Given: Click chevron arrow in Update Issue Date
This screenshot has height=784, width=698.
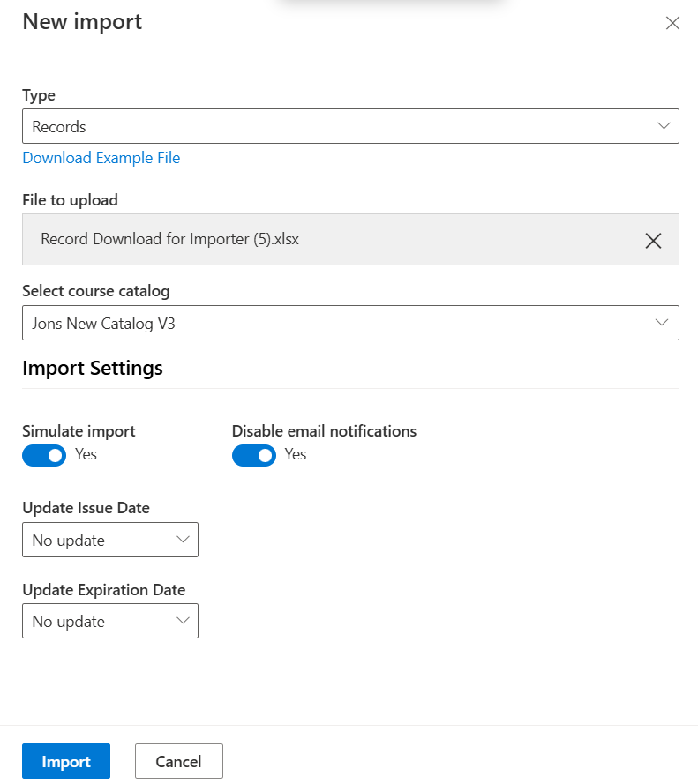Looking at the screenshot, I should tap(184, 540).
